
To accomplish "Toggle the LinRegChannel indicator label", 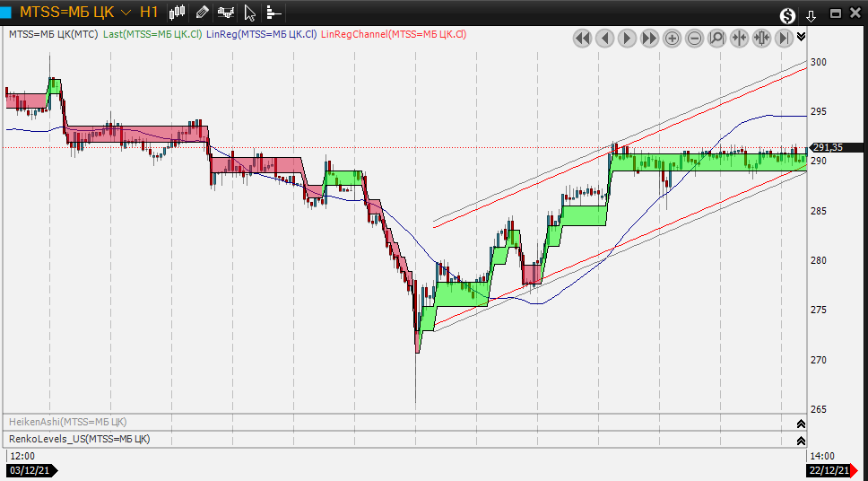I will (x=394, y=34).
